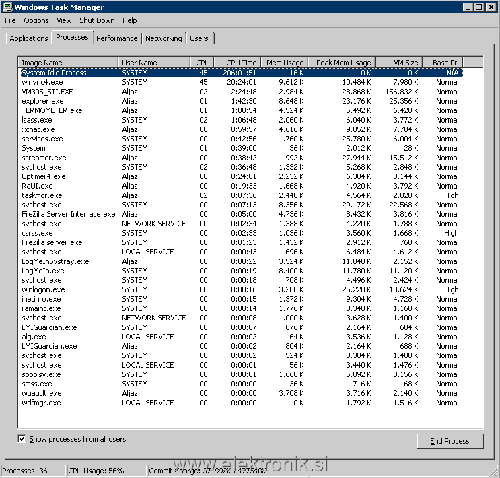
Task: Click the Task Manager title bar icon
Action: 7,7
